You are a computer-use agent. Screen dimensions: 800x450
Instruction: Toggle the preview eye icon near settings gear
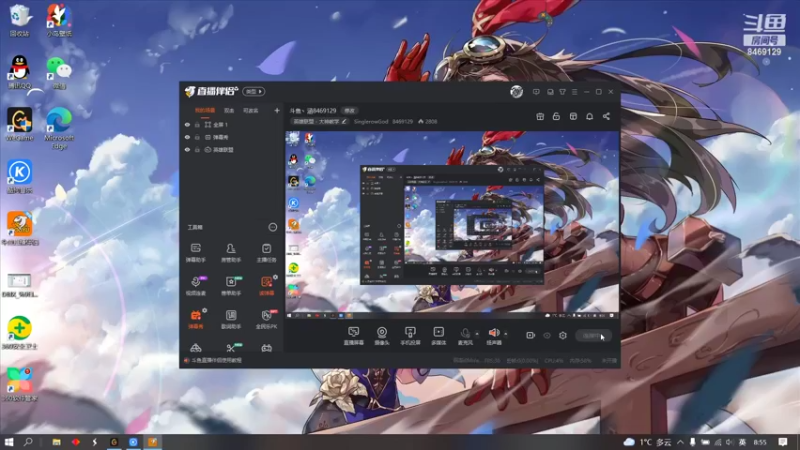click(547, 335)
